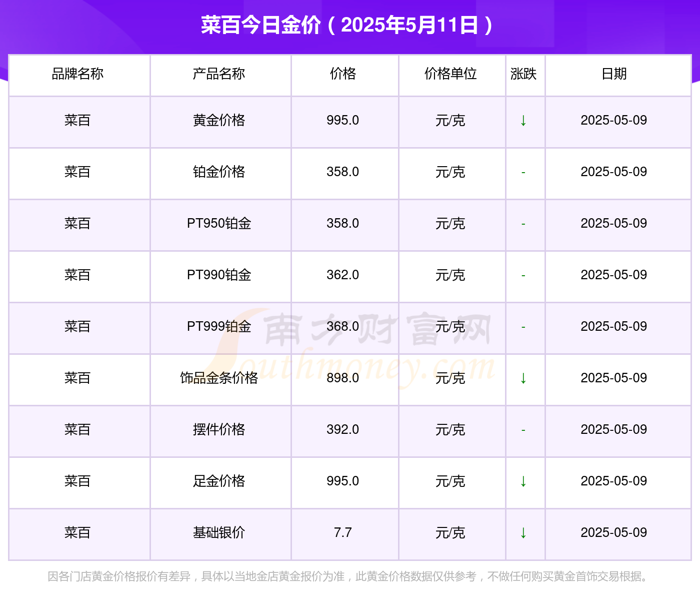The width and height of the screenshot is (700, 598).
Task: Click the 7.7 silver price value
Action: pos(343,533)
